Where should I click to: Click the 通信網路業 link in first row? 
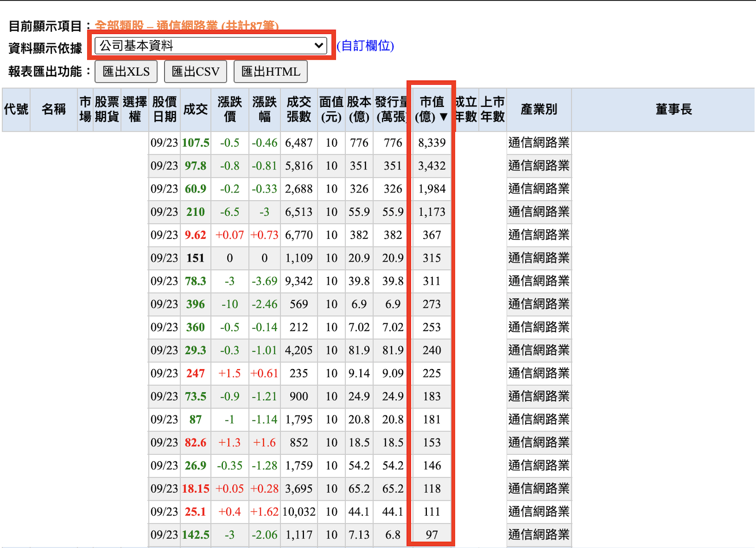click(539, 143)
